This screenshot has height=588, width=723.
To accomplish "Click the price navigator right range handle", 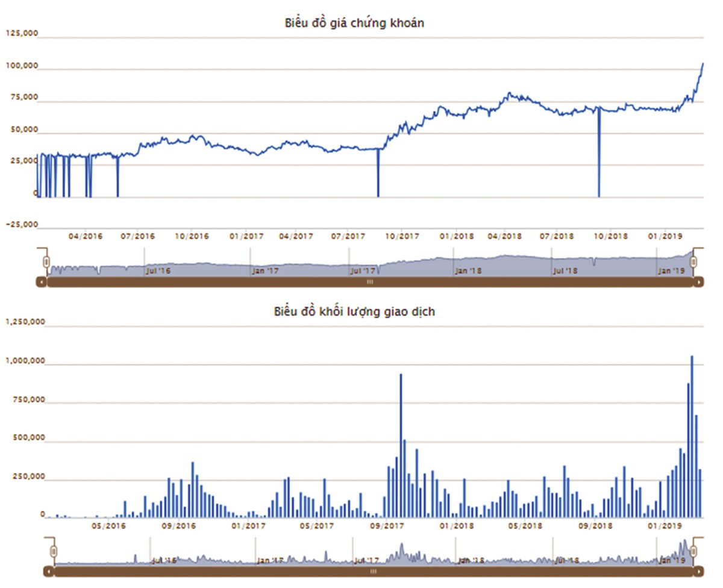I will point(693,262).
